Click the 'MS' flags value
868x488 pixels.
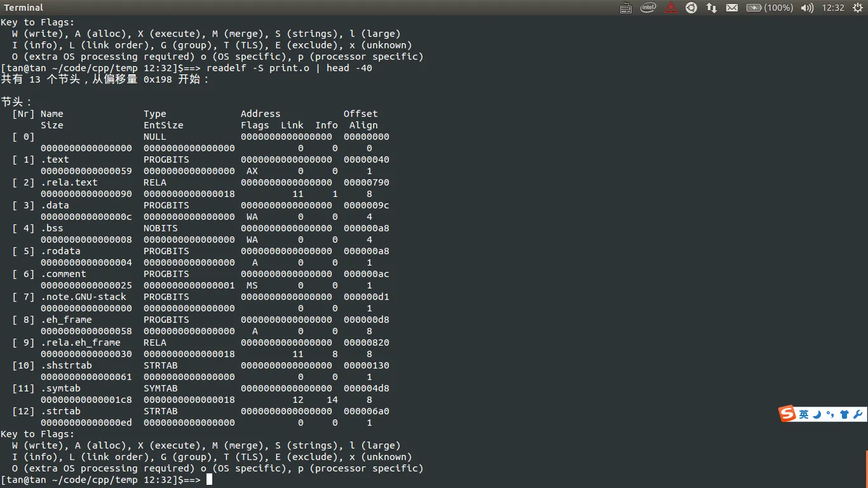(252, 285)
